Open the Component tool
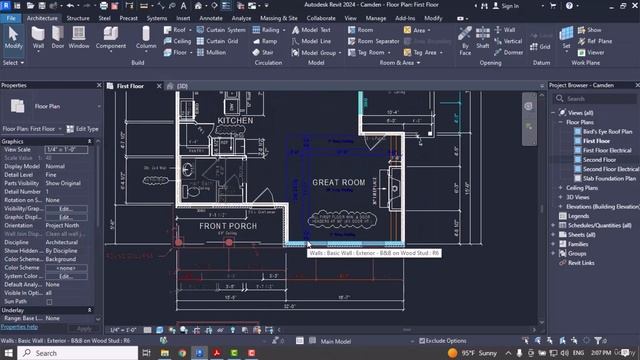 (x=111, y=38)
